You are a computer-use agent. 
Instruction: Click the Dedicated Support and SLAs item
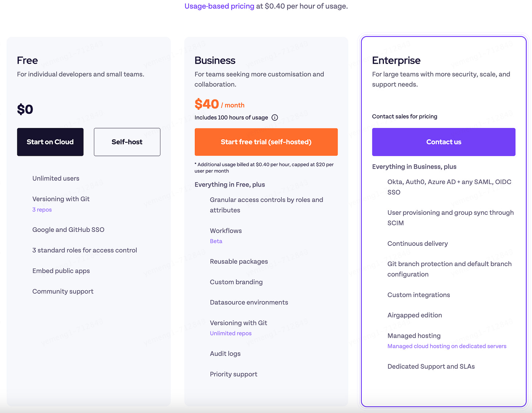click(431, 367)
